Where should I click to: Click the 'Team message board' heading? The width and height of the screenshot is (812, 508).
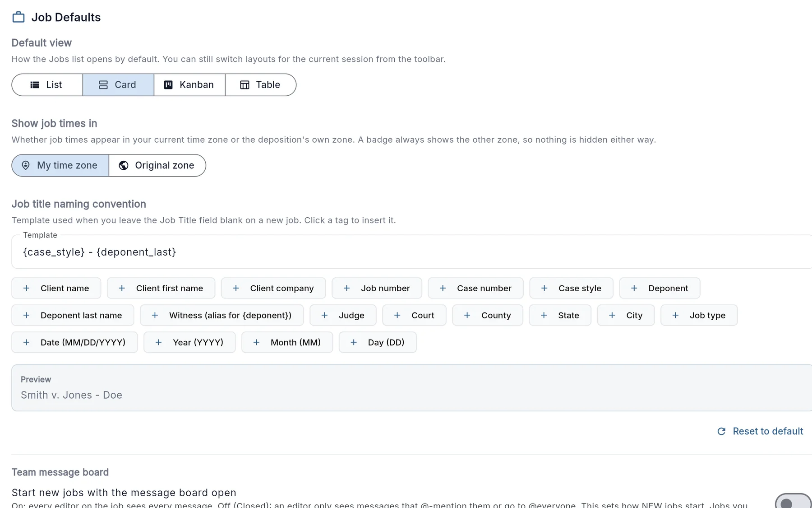[60, 472]
